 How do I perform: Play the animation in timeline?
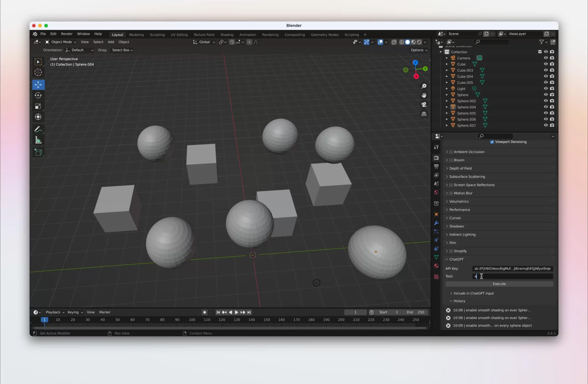[x=236, y=312]
